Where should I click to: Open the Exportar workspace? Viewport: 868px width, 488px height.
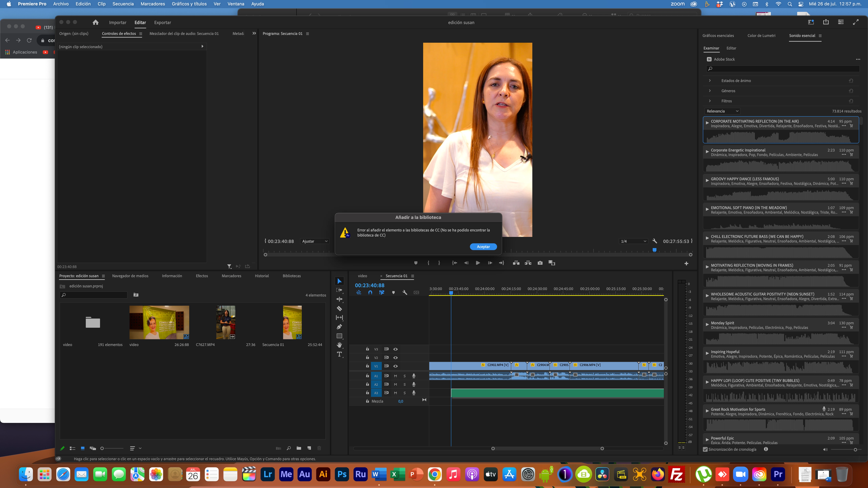(162, 23)
